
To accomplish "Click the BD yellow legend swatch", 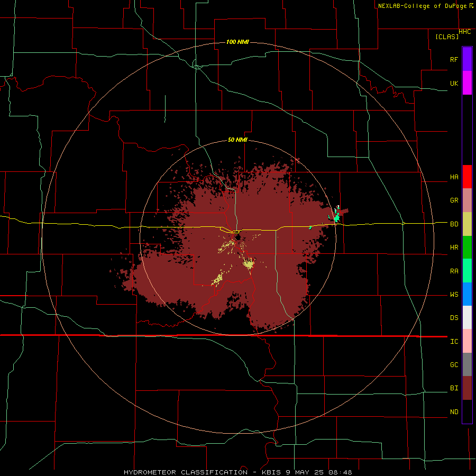I will 467,224.
